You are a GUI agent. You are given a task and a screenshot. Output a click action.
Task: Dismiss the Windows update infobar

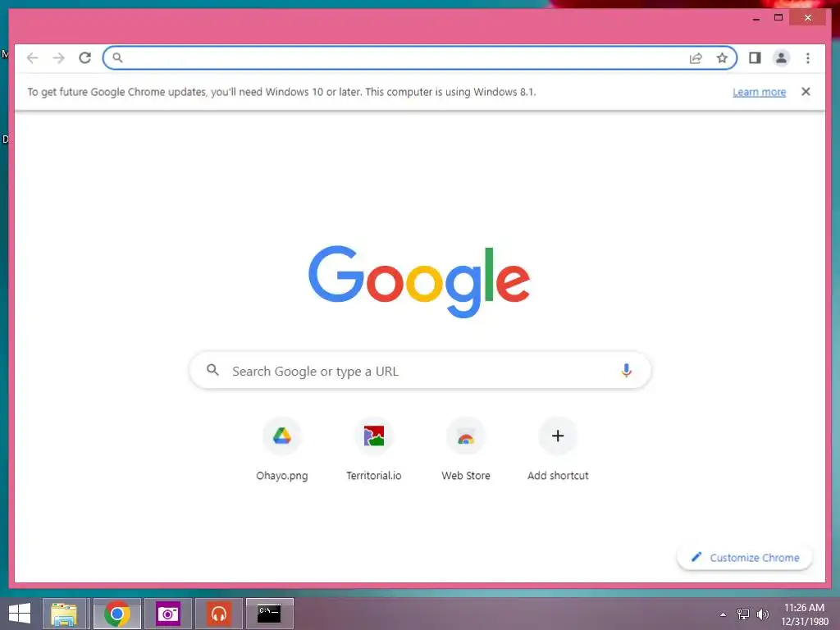point(806,92)
